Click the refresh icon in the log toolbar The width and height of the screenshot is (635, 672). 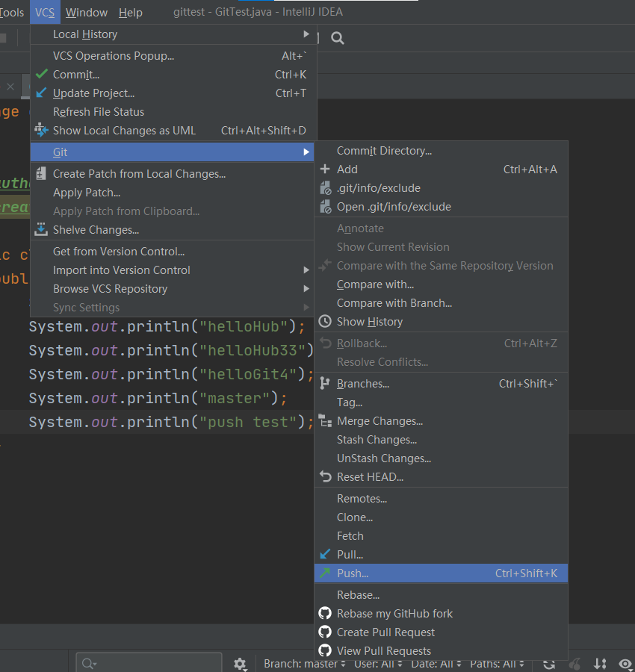pos(549,665)
